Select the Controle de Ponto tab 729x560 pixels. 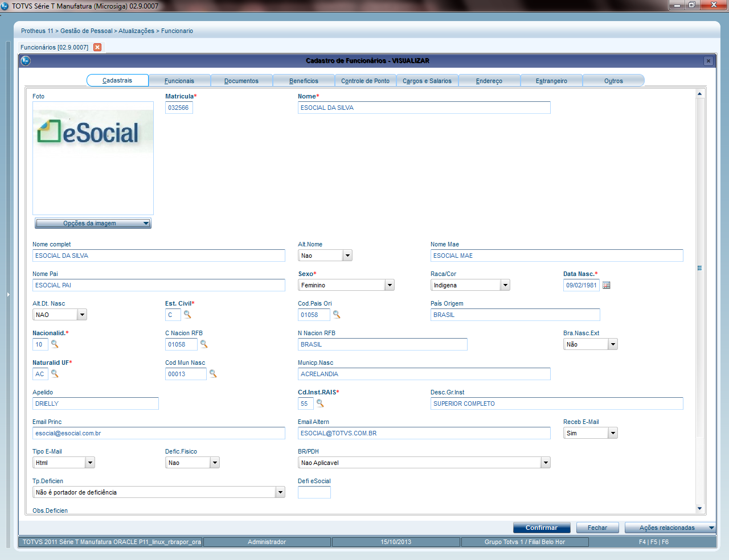[x=366, y=81]
